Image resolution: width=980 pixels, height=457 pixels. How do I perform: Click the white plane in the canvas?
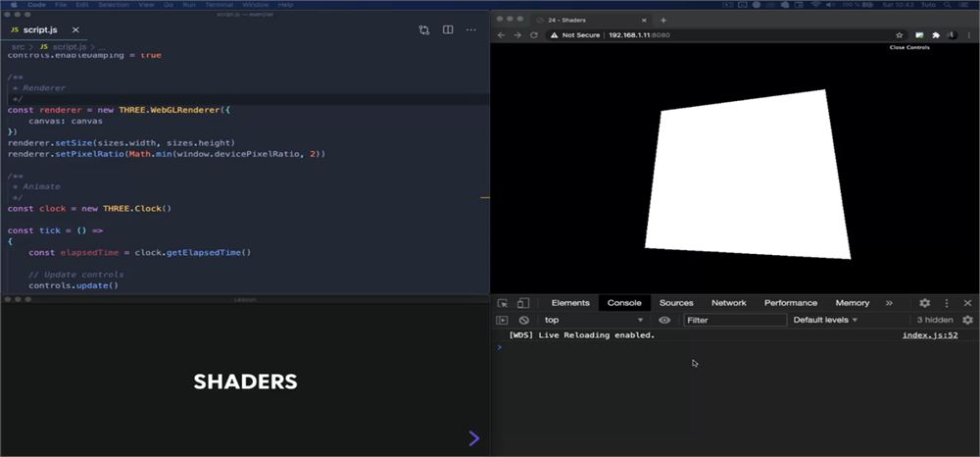pyautogui.click(x=747, y=175)
